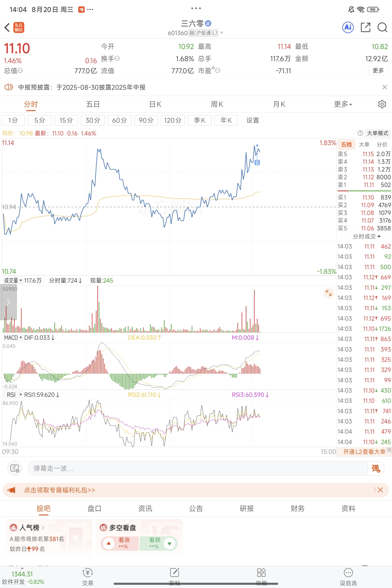Select the 15分 interval
The image size is (392, 588).
(x=66, y=120)
